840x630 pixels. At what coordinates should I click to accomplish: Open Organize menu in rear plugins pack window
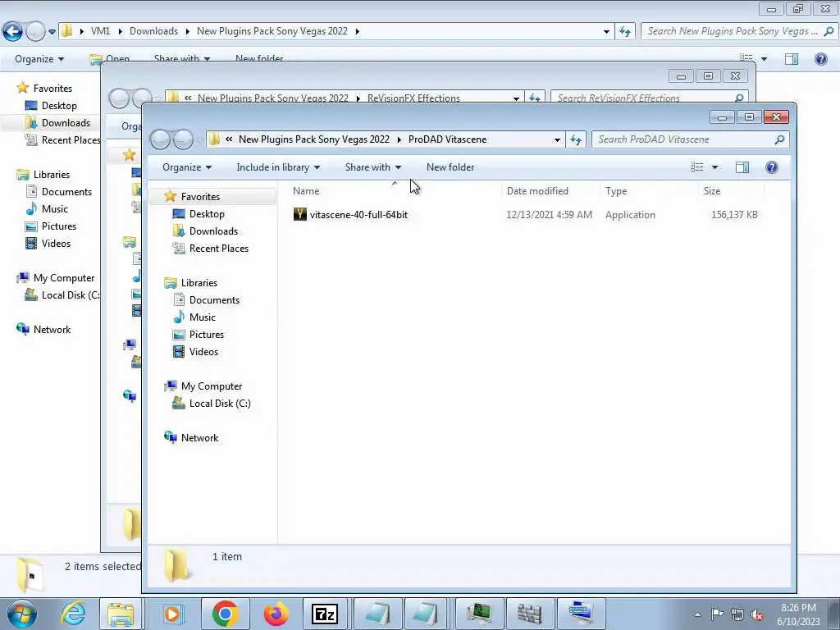point(39,59)
